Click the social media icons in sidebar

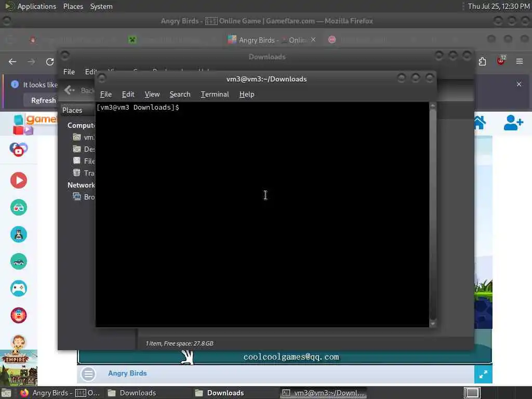point(19,149)
